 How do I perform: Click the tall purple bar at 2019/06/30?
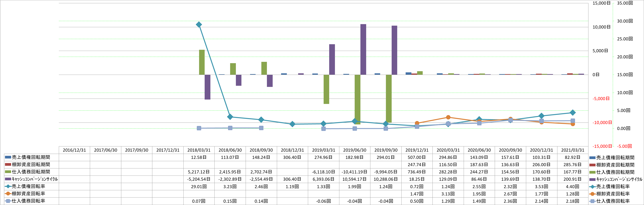[x=363, y=49]
